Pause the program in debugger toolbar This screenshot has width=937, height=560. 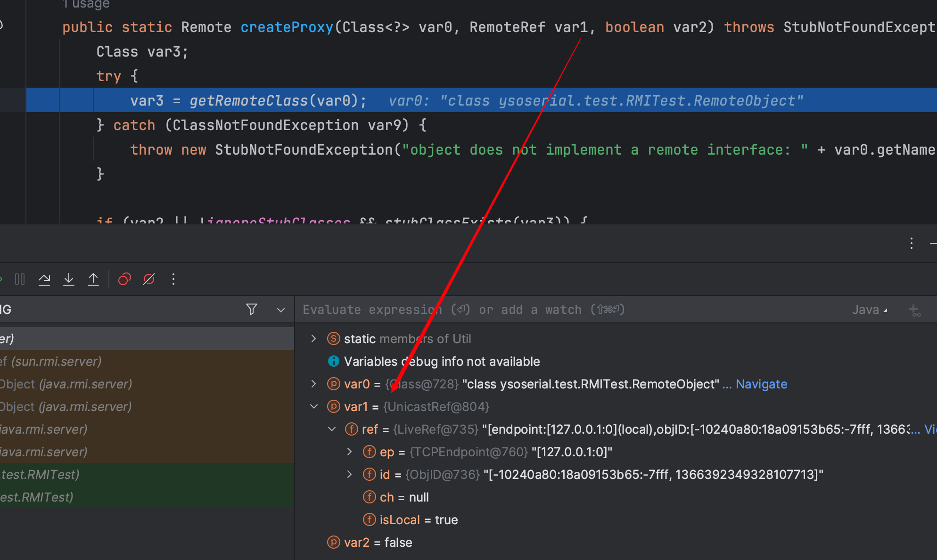point(20,280)
